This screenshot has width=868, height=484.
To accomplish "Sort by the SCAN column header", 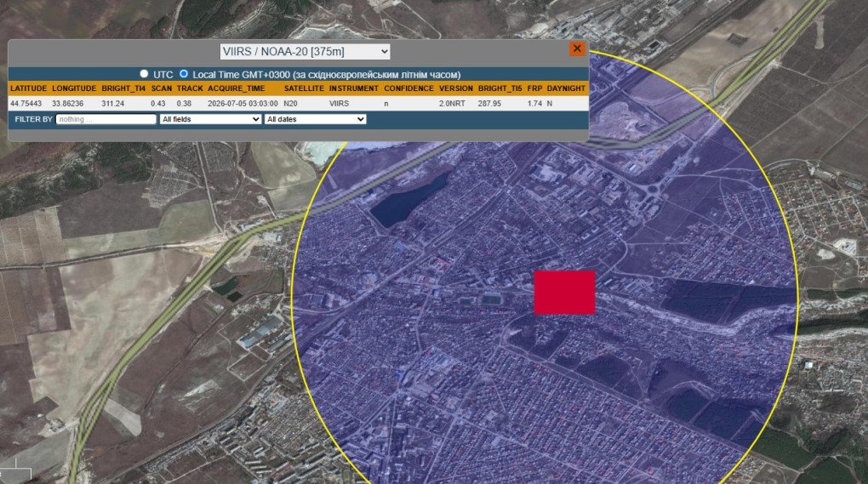I will point(162,88).
